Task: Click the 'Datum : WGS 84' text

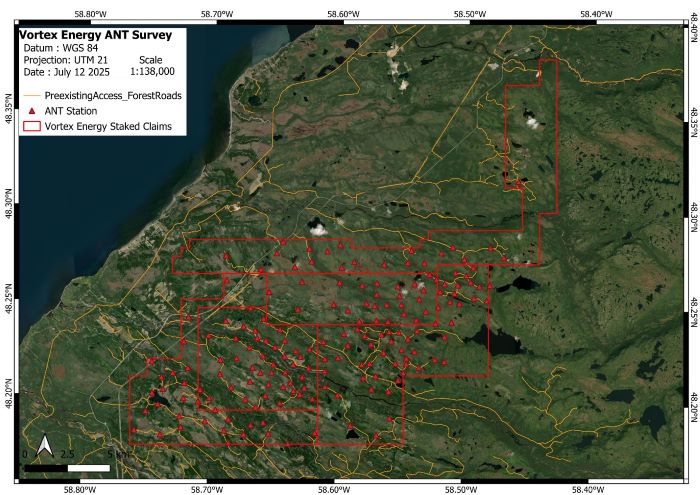Action: point(61,48)
